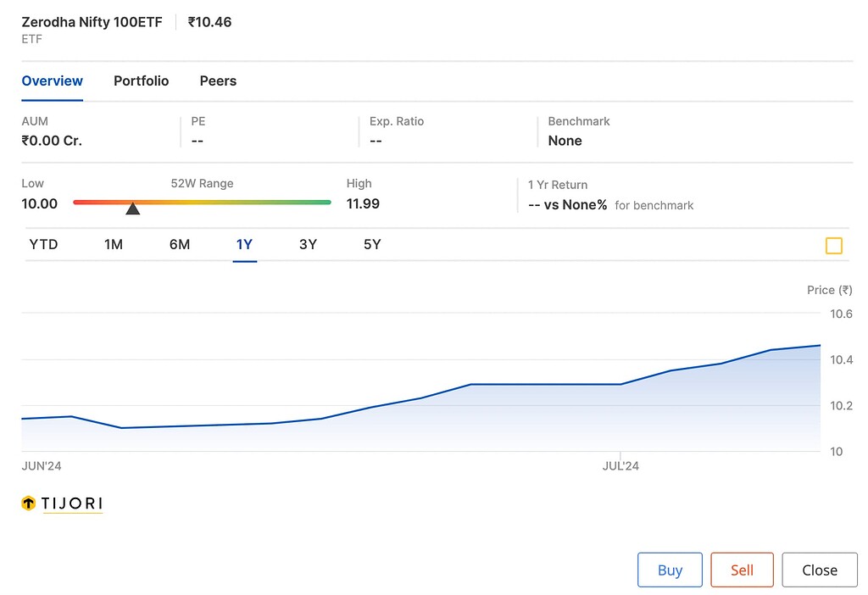This screenshot has width=868, height=595.
Task: Click the Benchmark value showing None
Action: [x=565, y=141]
